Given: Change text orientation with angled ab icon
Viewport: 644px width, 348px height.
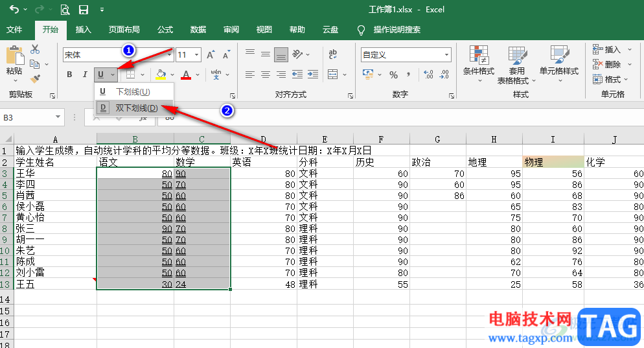Looking at the screenshot, I should tap(297, 54).
